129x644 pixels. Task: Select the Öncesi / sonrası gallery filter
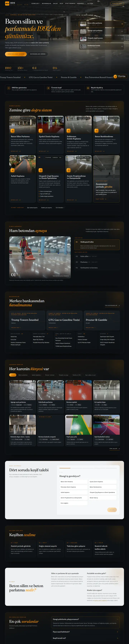click(x=50, y=375)
